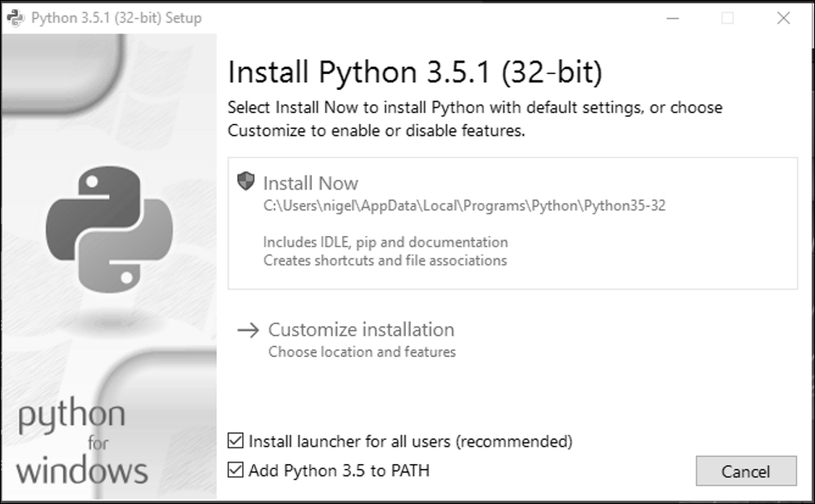Click the default install path under Install Now
This screenshot has height=504, width=815.
pyautogui.click(x=464, y=206)
